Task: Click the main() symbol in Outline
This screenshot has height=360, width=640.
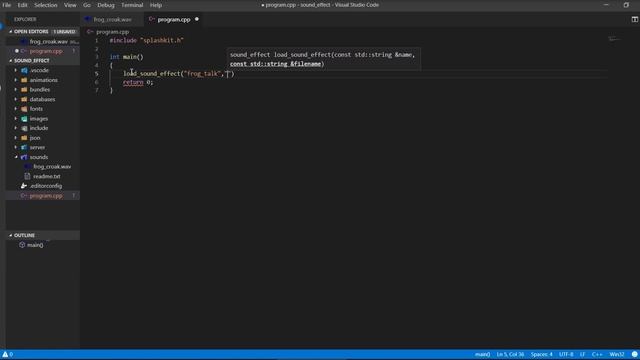Action: click(35, 245)
